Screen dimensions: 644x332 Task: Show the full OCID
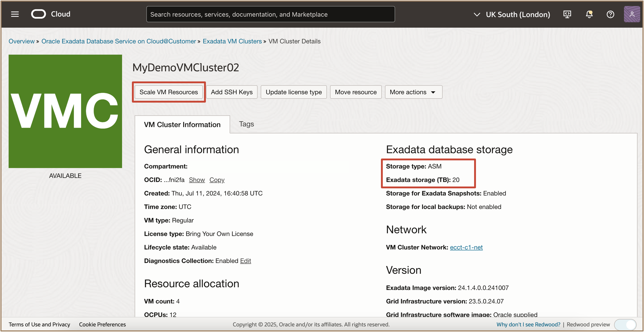tap(197, 180)
